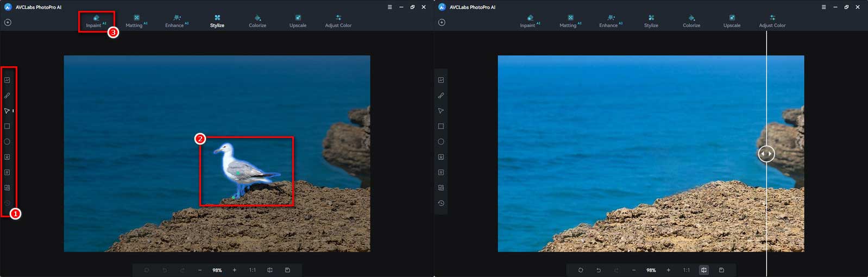Screen dimensions: 868x277
Task: Click save icon in left bottom toolbar
Action: click(287, 270)
